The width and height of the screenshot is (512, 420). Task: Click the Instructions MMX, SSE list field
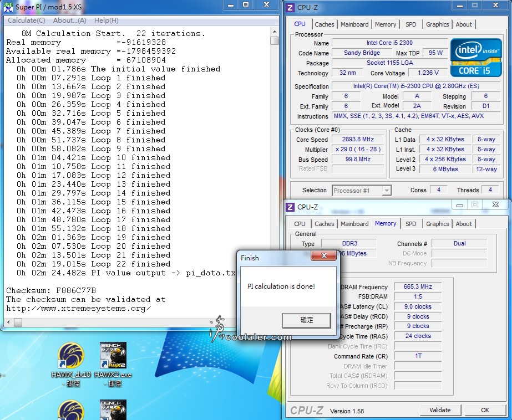tap(416, 116)
